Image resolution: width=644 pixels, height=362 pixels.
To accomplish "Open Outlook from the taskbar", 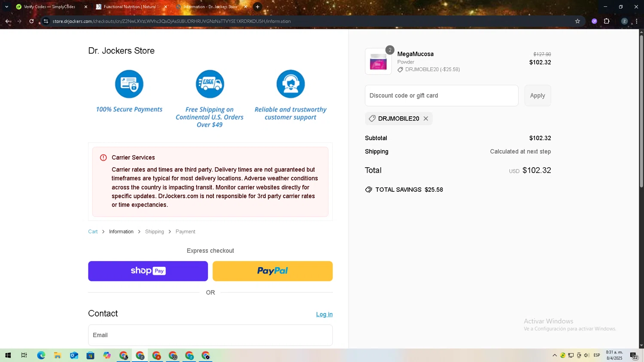I will tap(74, 355).
